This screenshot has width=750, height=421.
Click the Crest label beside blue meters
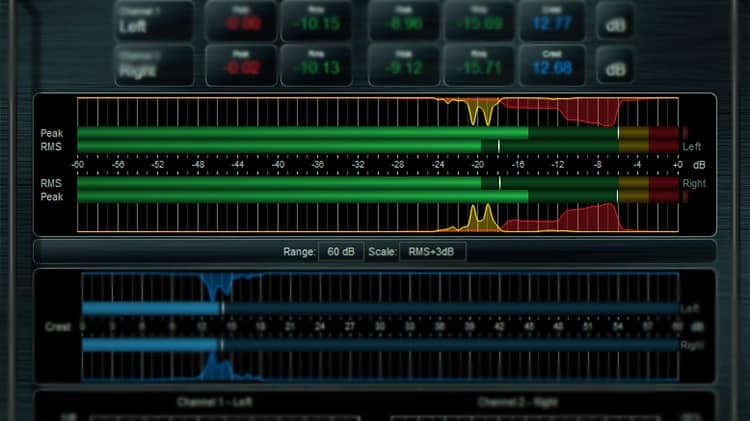pyautogui.click(x=58, y=327)
